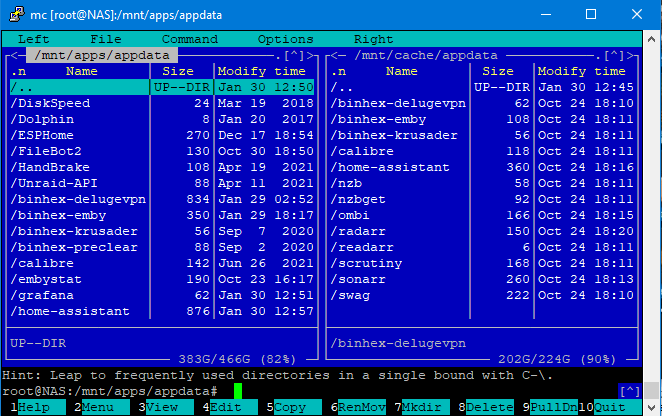Open left panel history list caret
Image resolution: width=662 pixels, height=416 pixels.
[x=294, y=55]
